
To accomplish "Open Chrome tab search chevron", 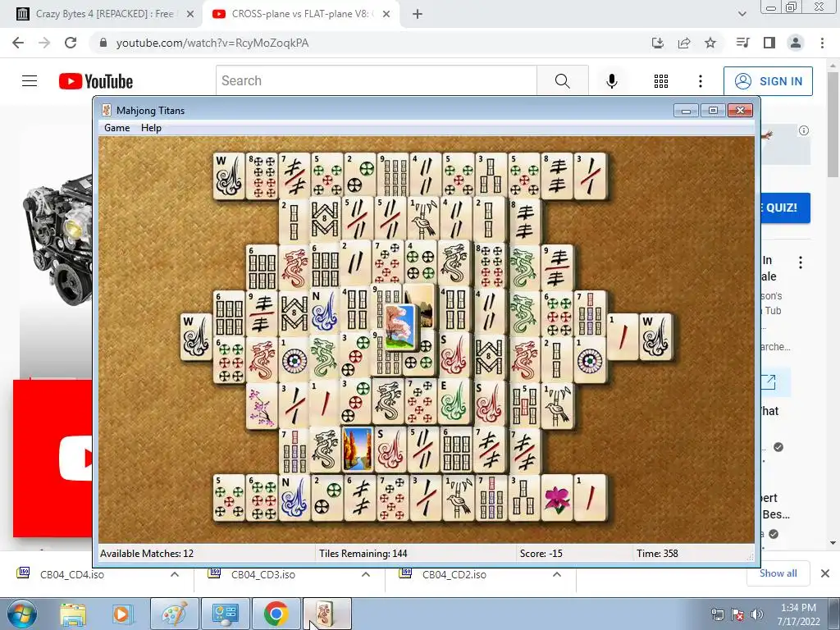I will [x=742, y=14].
